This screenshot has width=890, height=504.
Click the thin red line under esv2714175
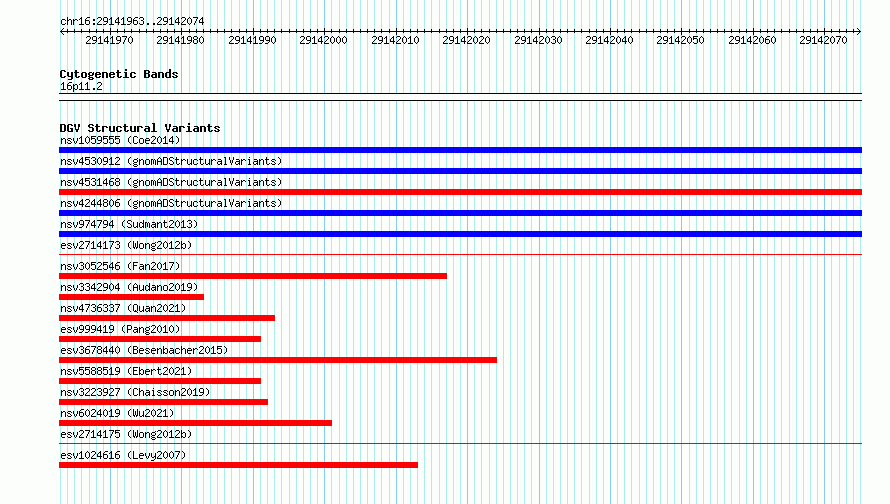tap(460, 443)
